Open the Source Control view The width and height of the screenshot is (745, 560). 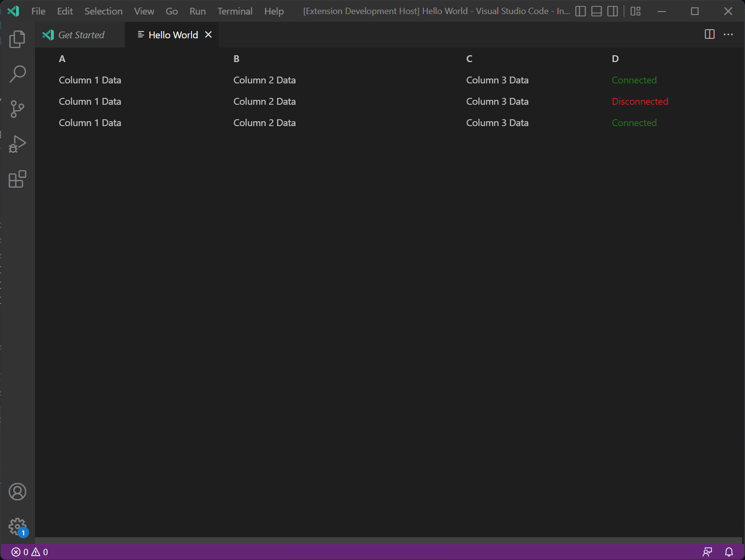tap(17, 109)
